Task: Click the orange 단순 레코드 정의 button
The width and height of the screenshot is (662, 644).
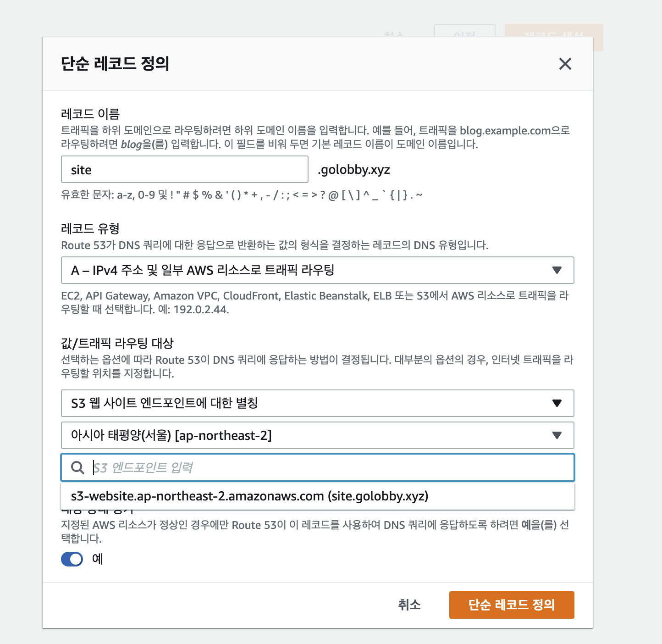Action: pos(512,605)
